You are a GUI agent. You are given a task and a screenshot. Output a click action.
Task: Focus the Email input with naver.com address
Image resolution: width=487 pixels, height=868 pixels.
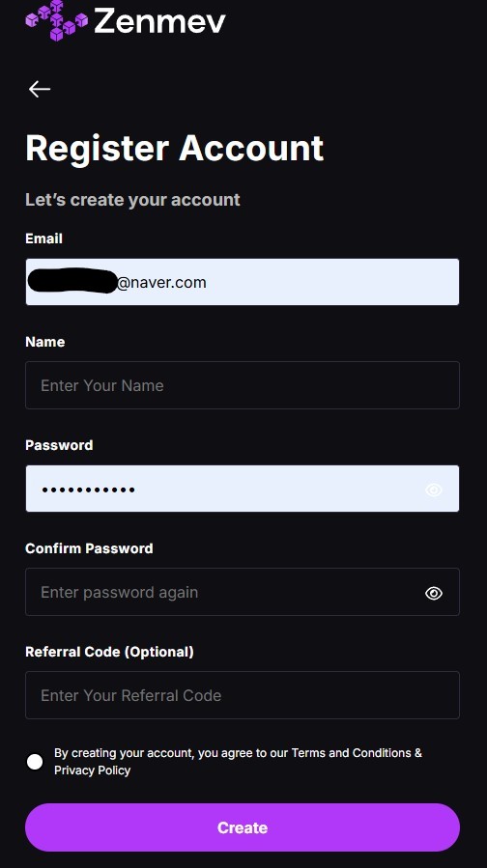tap(243, 282)
